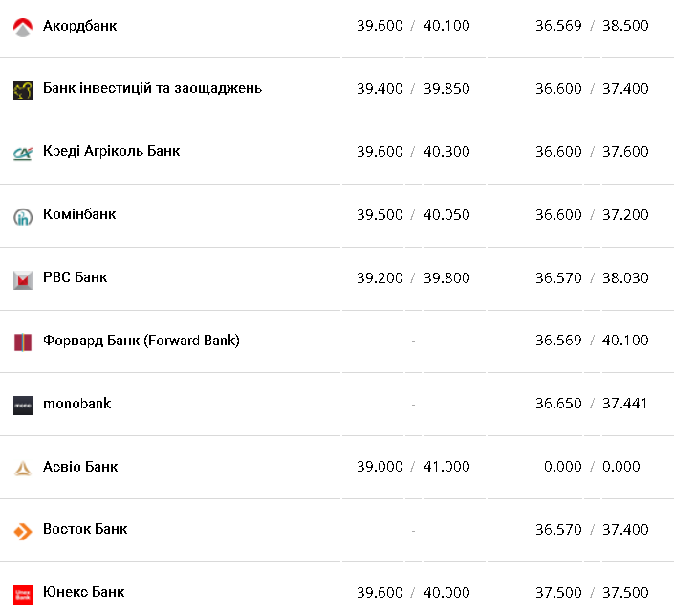Open the Акордбанк bank link
The image size is (674, 616).
[x=80, y=26]
